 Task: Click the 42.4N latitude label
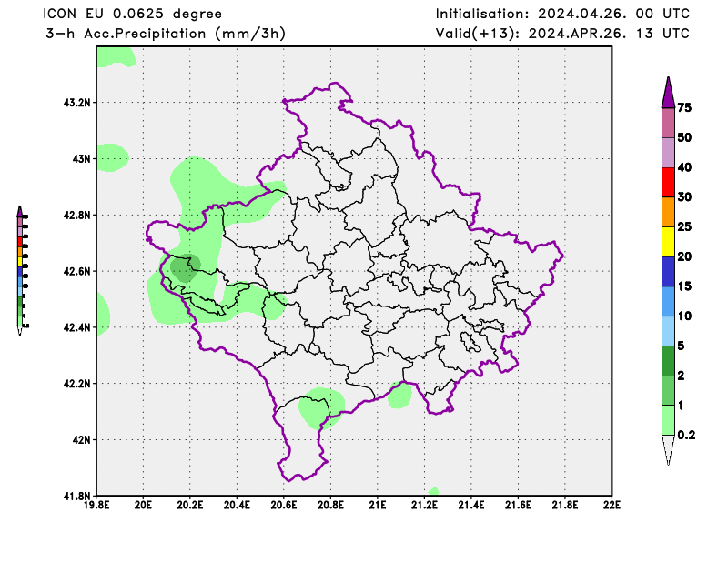click(76, 327)
